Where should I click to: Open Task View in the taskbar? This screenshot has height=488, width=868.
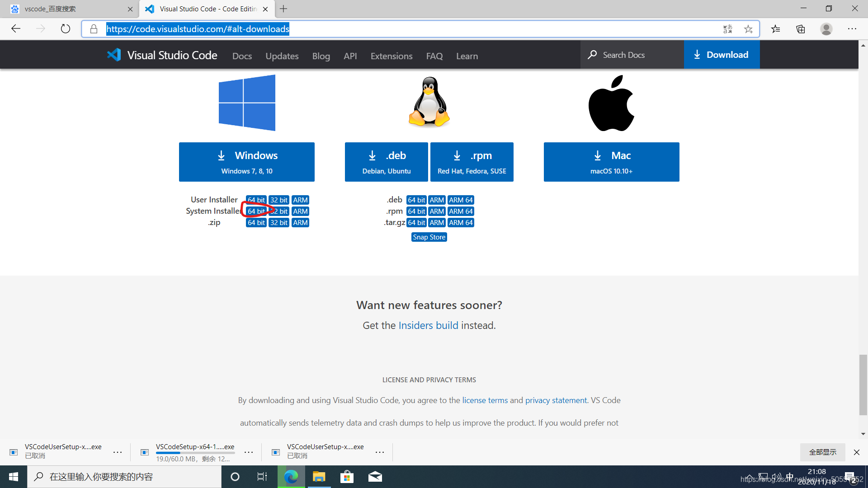(262, 477)
